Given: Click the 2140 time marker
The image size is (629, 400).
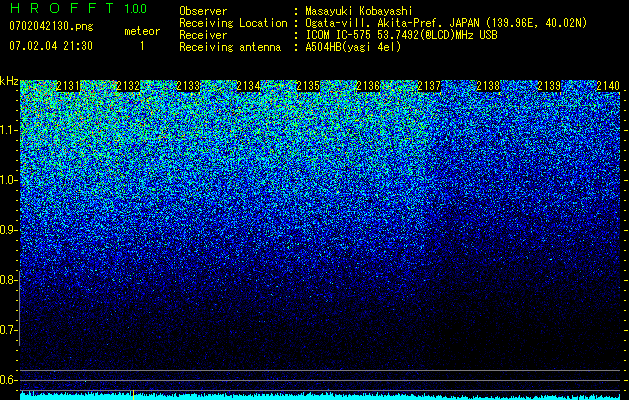Looking at the screenshot, I should 608,86.
